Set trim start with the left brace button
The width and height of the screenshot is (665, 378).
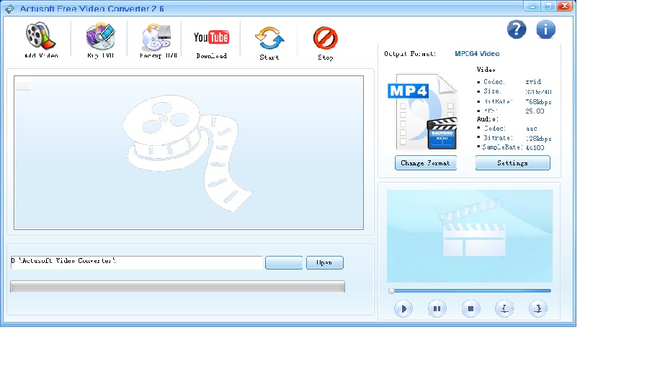click(x=504, y=308)
